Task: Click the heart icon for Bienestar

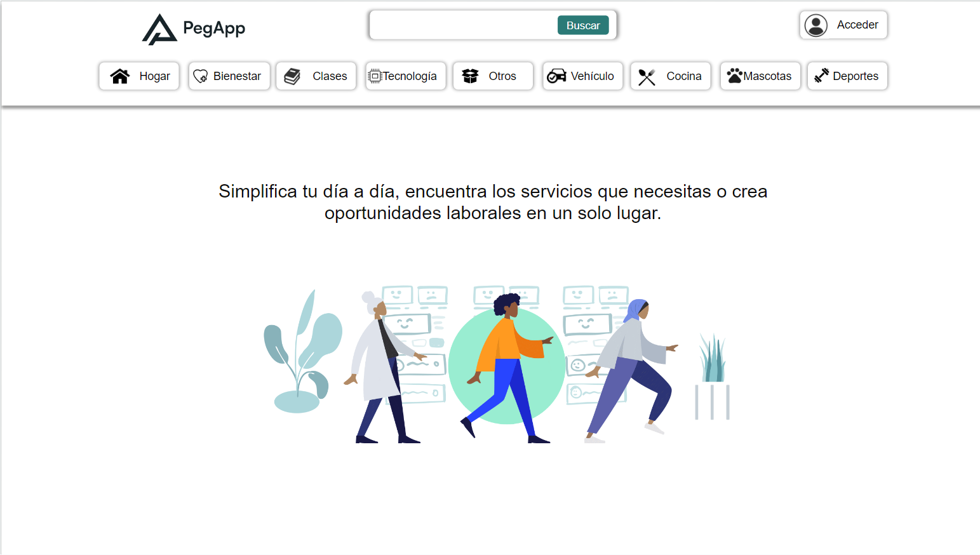Action: (201, 76)
